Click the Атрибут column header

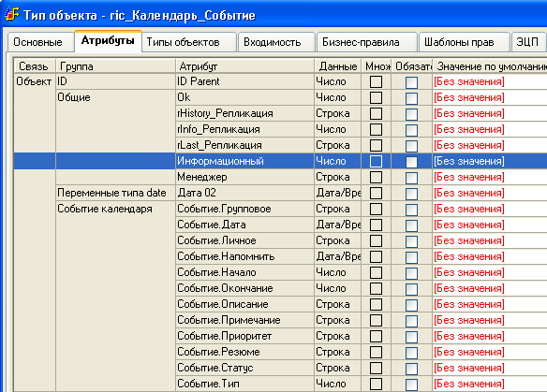(244, 66)
